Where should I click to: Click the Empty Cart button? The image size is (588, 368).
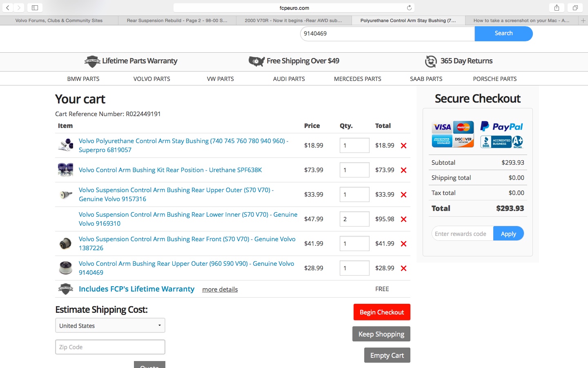point(387,355)
